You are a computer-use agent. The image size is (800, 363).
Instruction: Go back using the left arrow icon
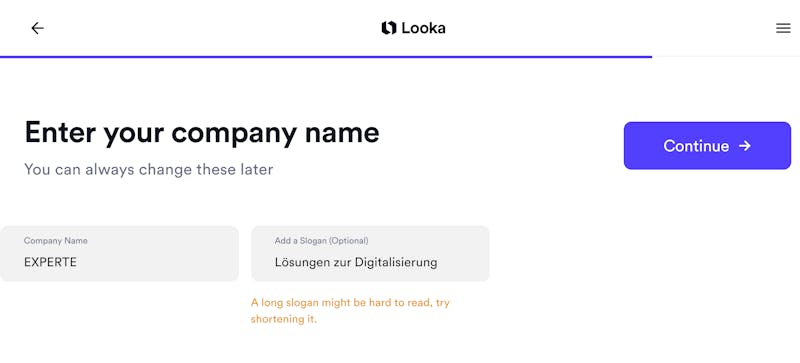coord(37,28)
